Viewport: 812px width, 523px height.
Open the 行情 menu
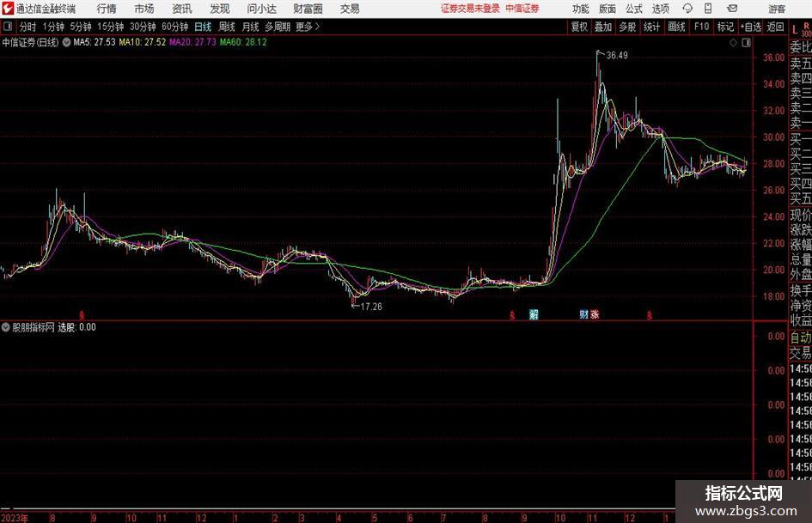(107, 9)
